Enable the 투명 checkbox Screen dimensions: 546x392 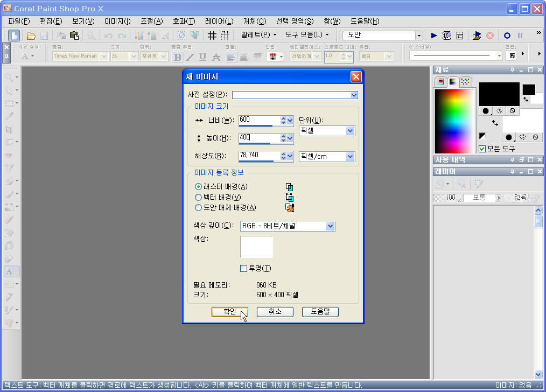[243, 268]
